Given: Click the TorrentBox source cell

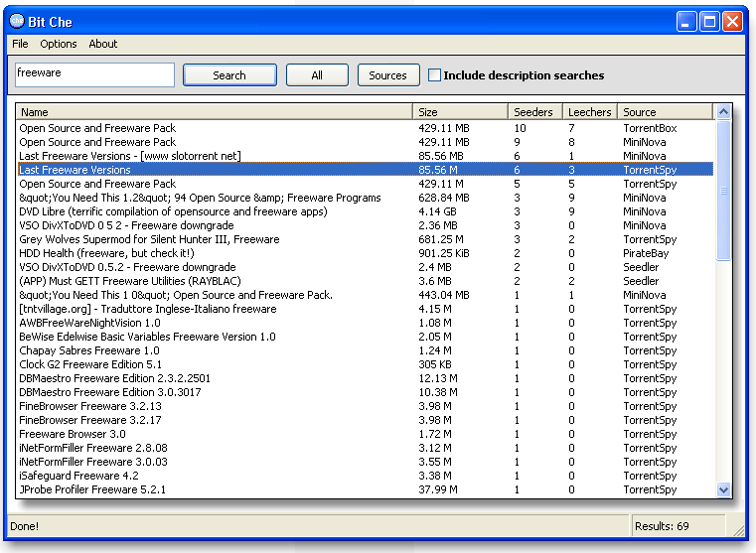Looking at the screenshot, I should coord(650,128).
